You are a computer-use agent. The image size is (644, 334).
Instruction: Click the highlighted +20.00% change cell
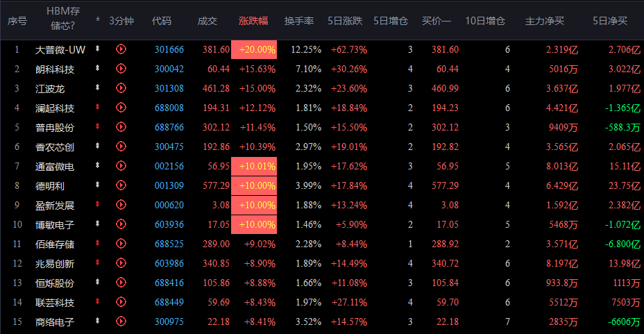[254, 50]
